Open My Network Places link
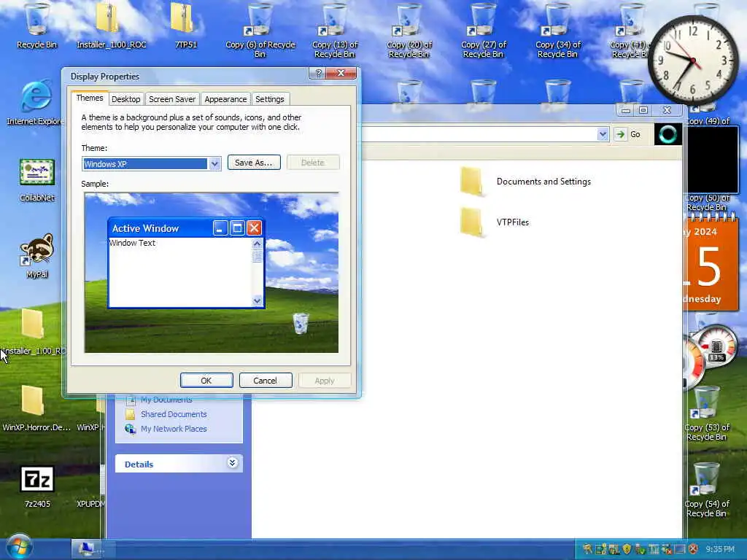The image size is (747, 560). 174,429
